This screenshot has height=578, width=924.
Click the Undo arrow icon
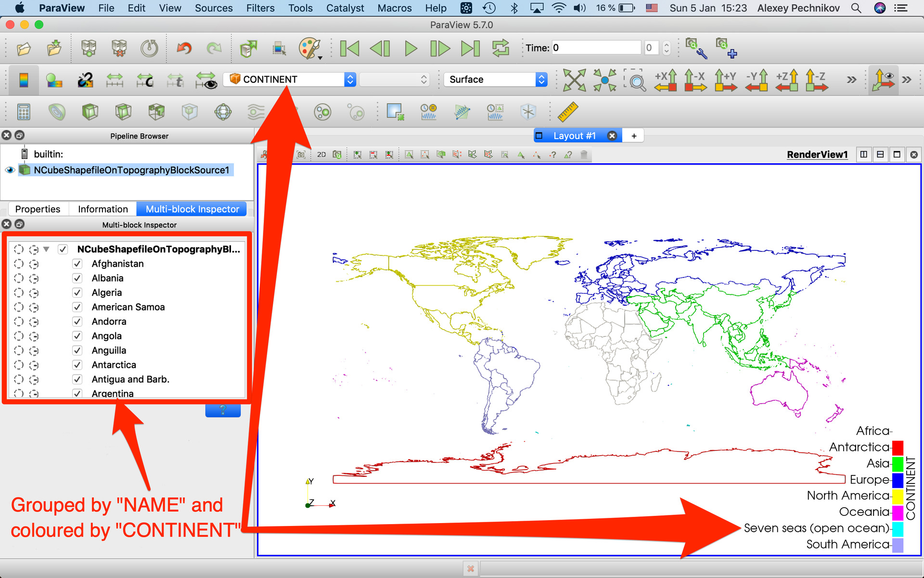(x=184, y=48)
